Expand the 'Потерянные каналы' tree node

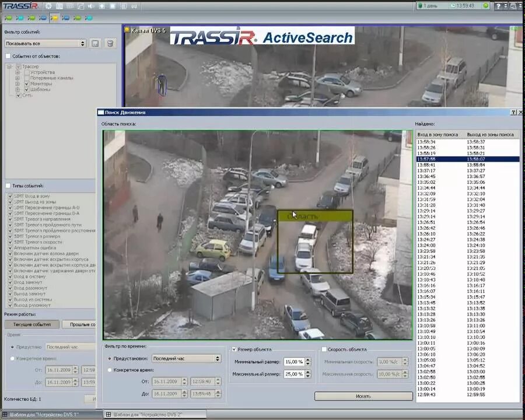(17, 78)
